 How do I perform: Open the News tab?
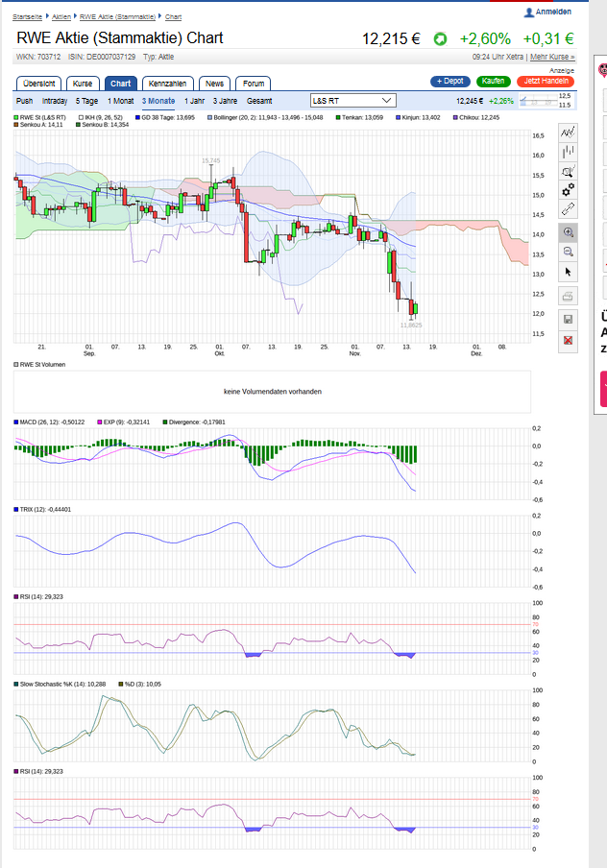214,84
